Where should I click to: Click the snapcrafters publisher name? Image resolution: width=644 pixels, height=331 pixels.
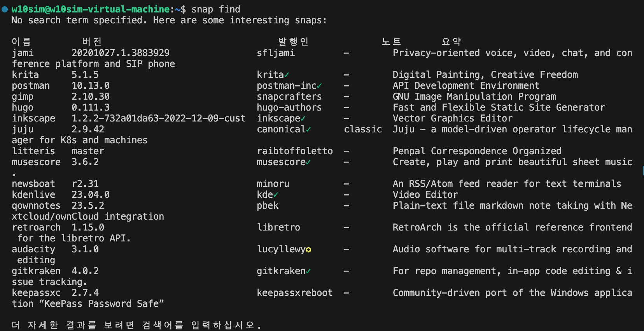[289, 97]
